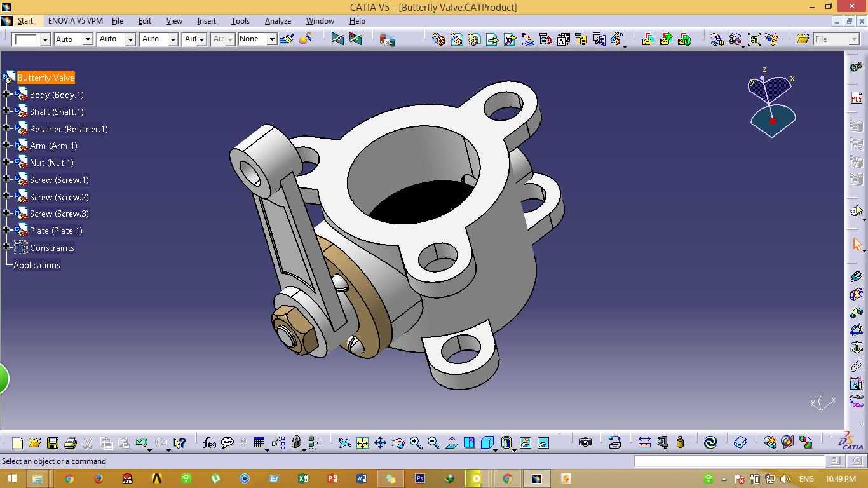868x488 pixels.
Task: Expand the Shaft (Shaft.1) tree node
Action: [6, 111]
